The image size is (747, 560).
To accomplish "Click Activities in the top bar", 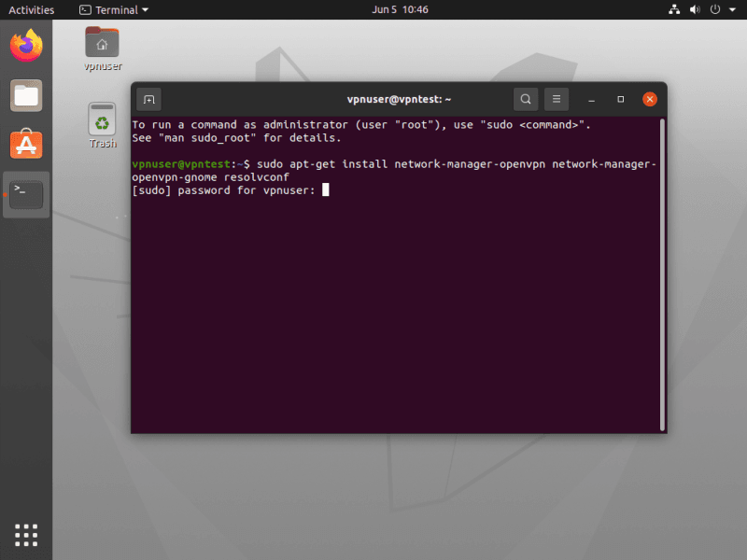I will pyautogui.click(x=32, y=10).
